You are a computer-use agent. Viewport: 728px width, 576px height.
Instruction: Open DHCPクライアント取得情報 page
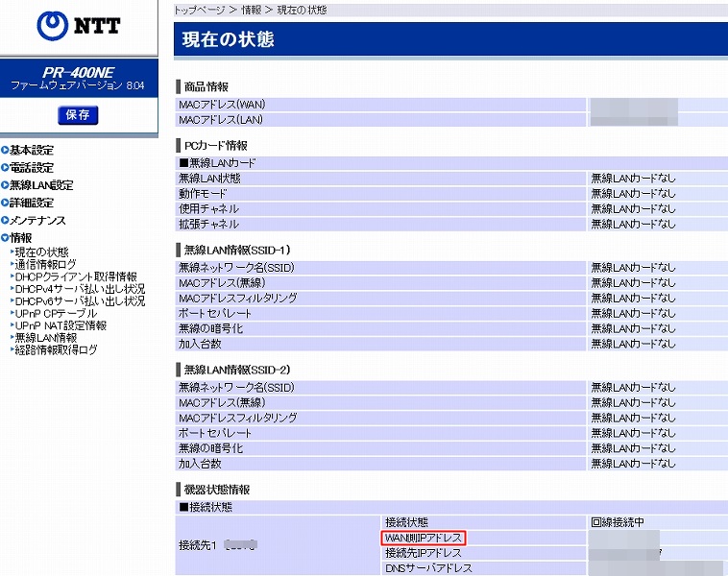(76, 276)
